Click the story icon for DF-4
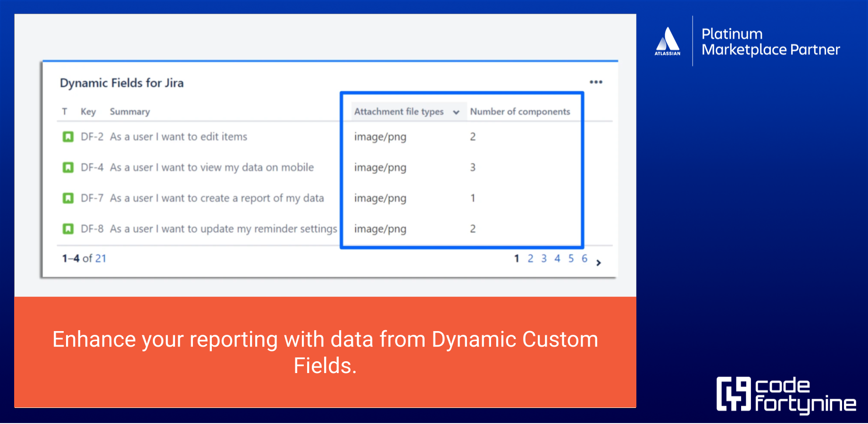This screenshot has width=868, height=424. click(68, 167)
